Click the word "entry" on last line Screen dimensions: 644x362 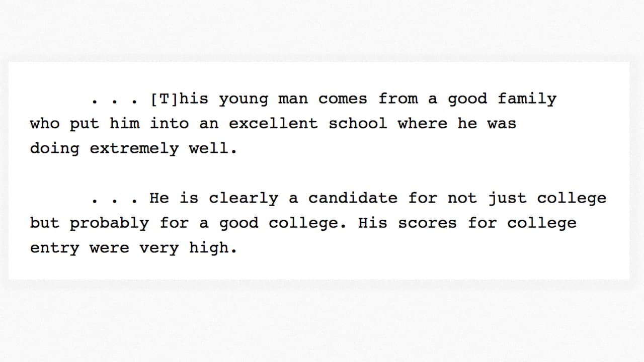pyautogui.click(x=54, y=248)
